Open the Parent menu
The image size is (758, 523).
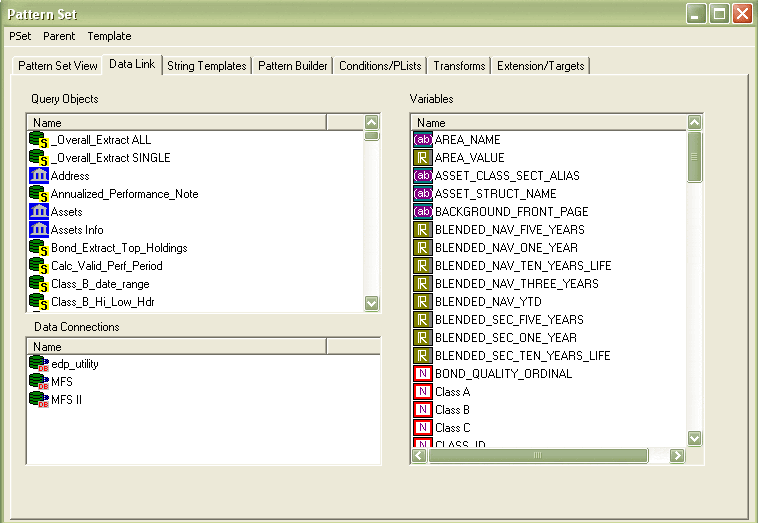59,36
